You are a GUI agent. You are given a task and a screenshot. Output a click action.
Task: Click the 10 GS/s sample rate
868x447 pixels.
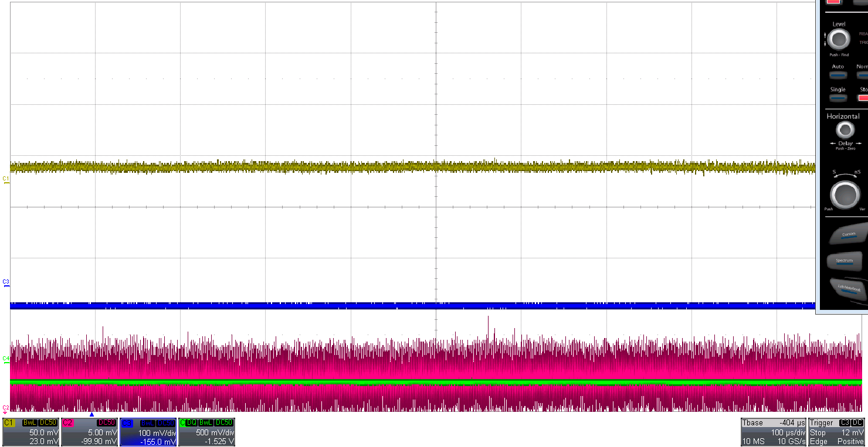791,442
